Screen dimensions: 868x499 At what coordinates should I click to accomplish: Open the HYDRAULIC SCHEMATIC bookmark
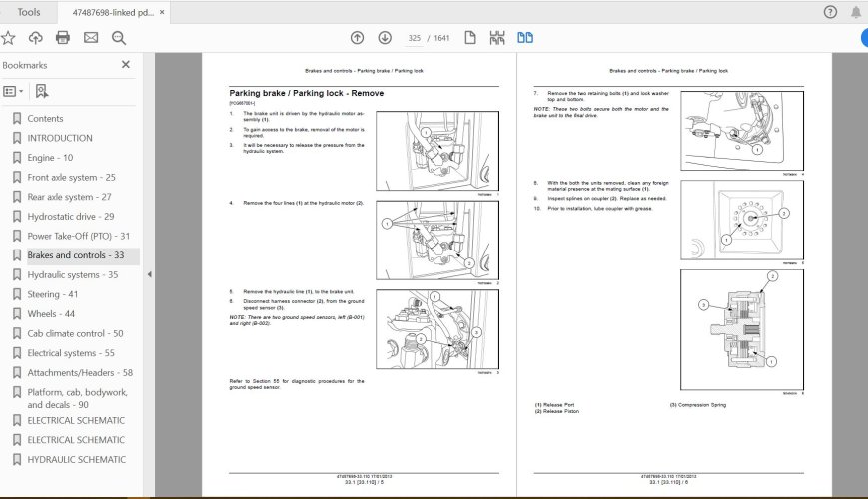point(76,460)
